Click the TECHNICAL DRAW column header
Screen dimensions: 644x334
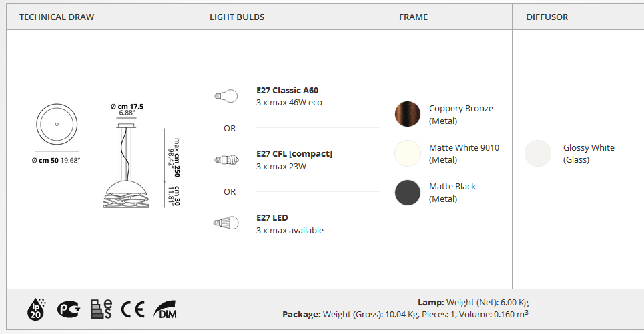tap(57, 17)
